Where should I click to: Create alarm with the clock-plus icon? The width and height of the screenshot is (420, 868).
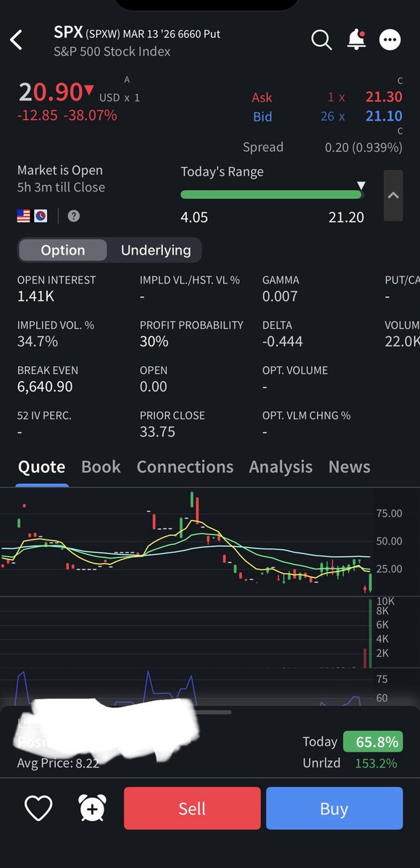click(92, 808)
